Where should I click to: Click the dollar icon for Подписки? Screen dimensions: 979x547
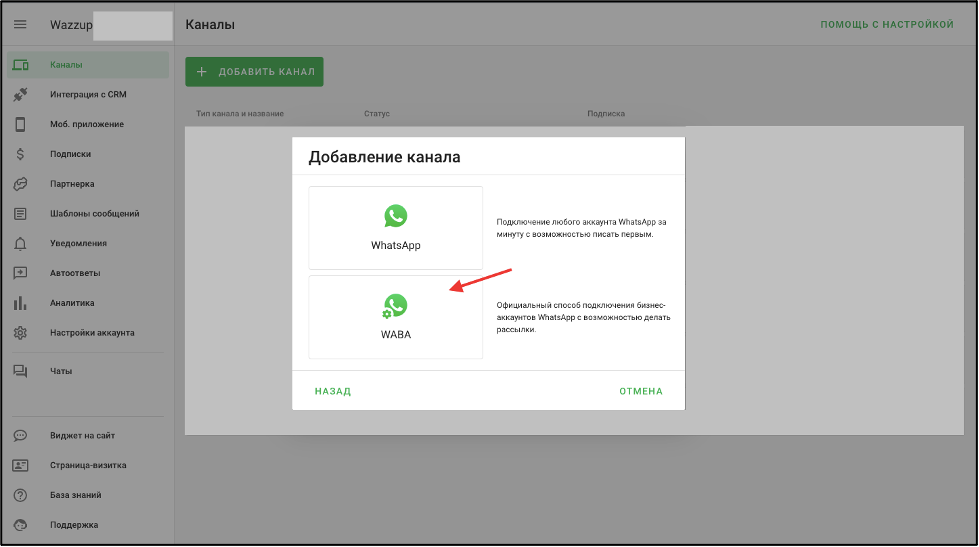pyautogui.click(x=20, y=154)
